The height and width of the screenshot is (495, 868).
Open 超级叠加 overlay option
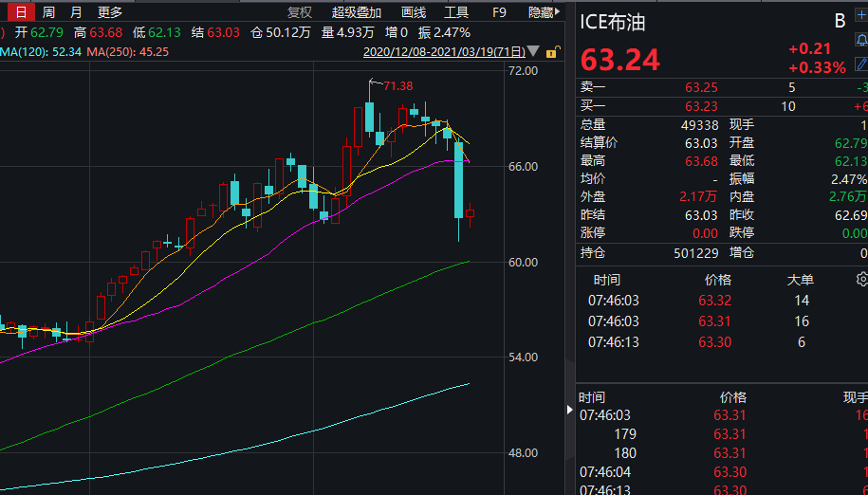click(x=357, y=12)
